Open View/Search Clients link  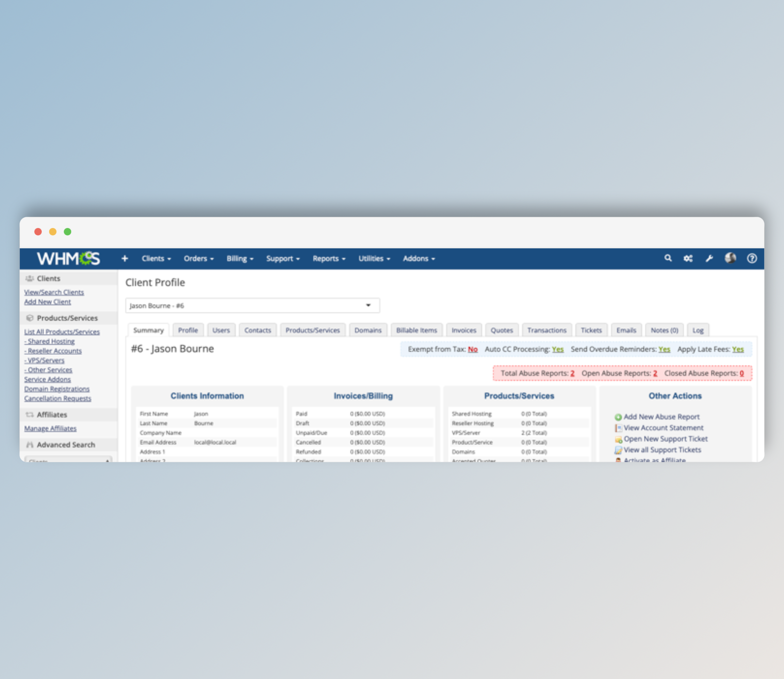54,292
